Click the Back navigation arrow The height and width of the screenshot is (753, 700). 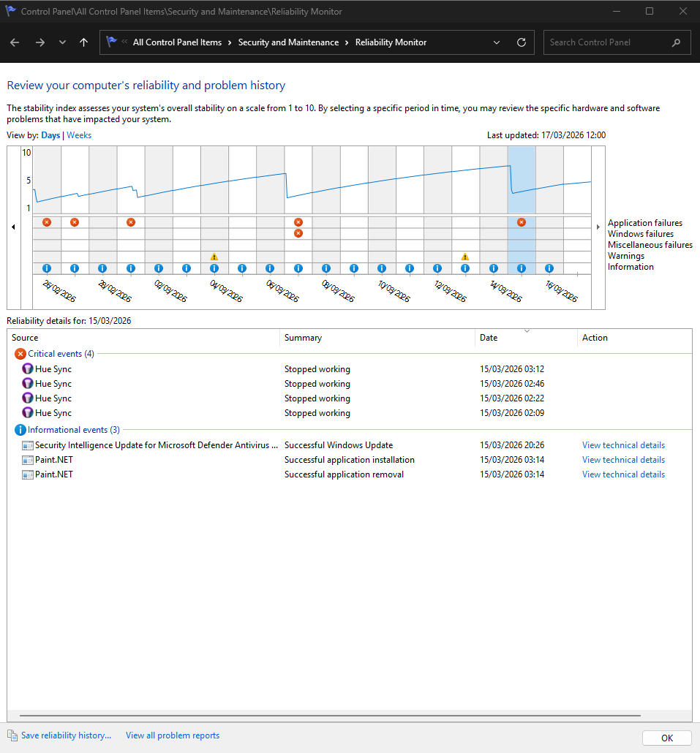click(15, 42)
